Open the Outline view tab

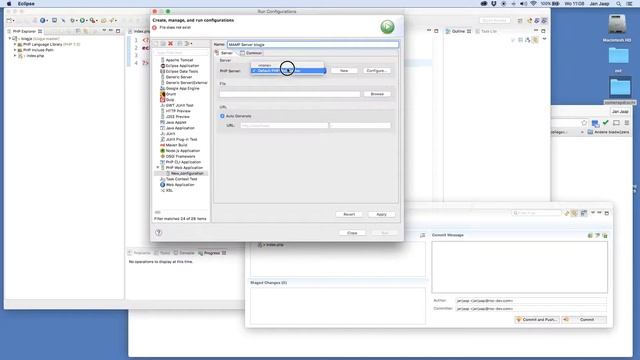pyautogui.click(x=458, y=31)
